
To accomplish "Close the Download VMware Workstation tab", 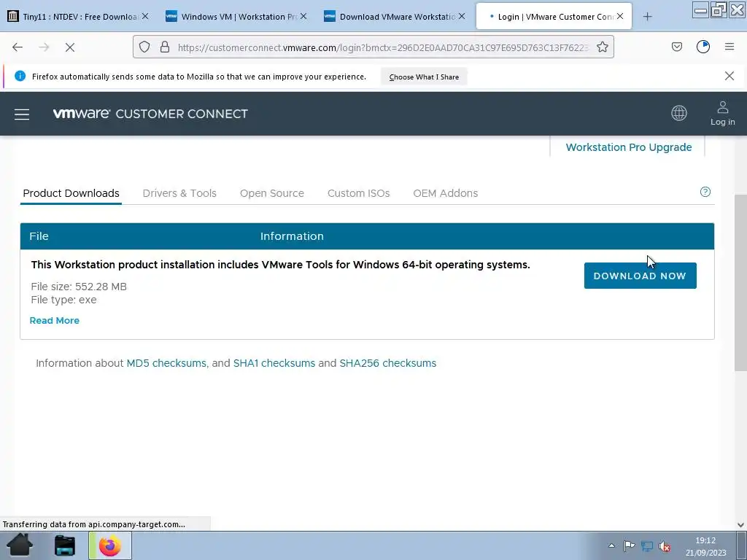I will click(x=462, y=16).
